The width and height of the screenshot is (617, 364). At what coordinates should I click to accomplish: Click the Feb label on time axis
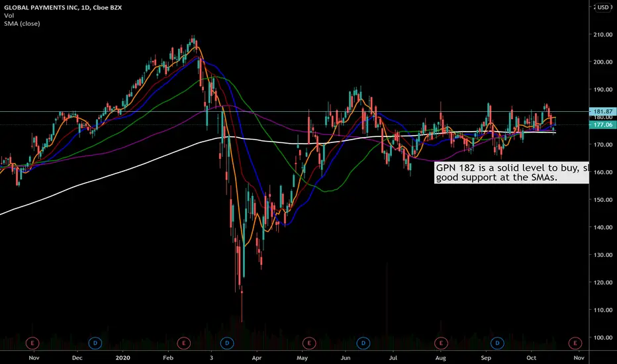coord(168,357)
